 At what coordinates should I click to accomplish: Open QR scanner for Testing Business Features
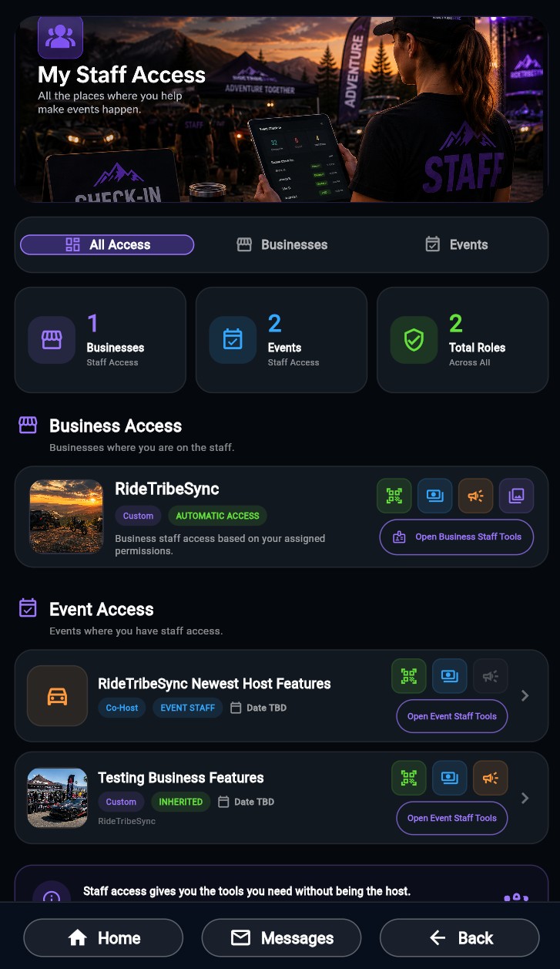click(409, 778)
